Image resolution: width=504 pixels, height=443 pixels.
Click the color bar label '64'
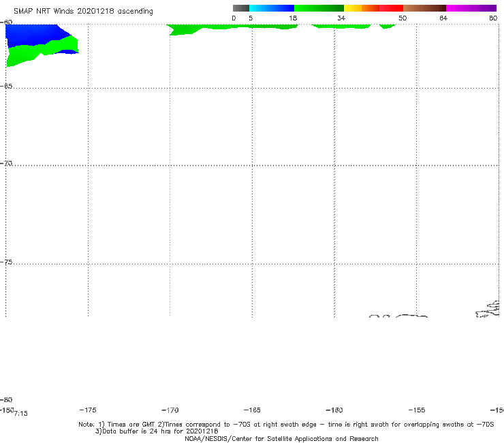click(x=443, y=18)
